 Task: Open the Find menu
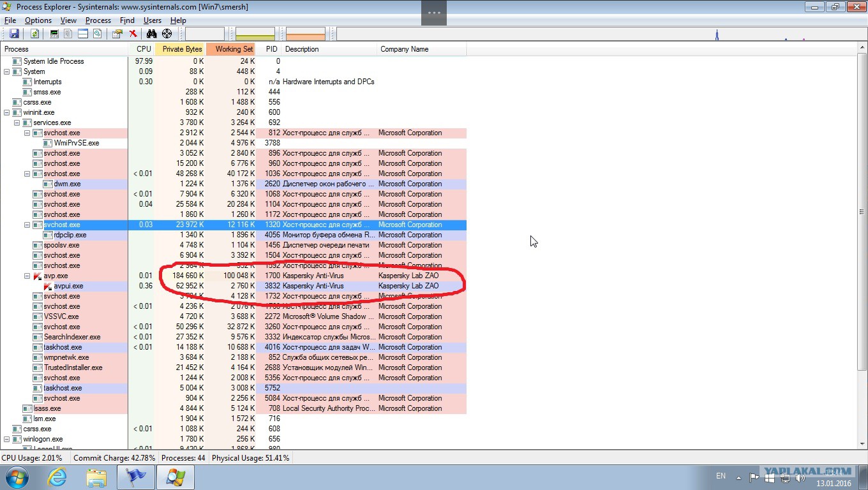click(127, 20)
